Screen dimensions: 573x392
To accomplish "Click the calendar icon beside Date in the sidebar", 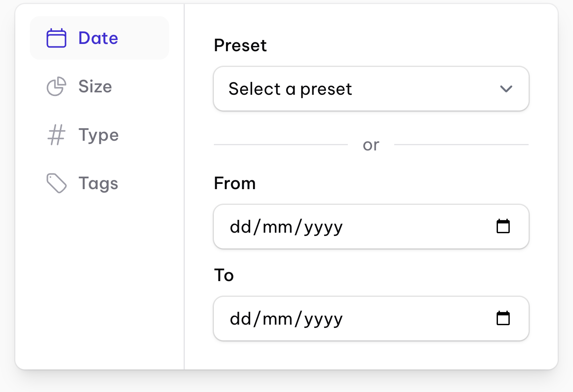I will pyautogui.click(x=56, y=38).
